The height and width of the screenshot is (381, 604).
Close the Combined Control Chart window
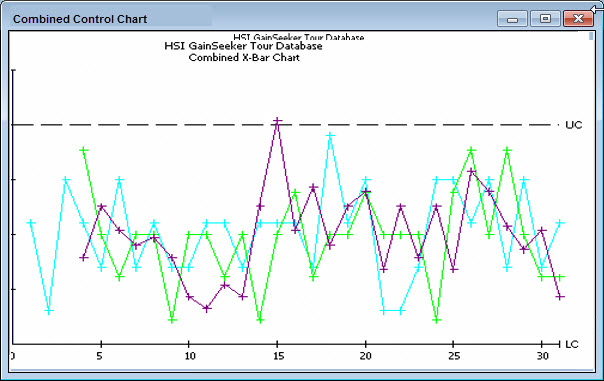pyautogui.click(x=578, y=18)
